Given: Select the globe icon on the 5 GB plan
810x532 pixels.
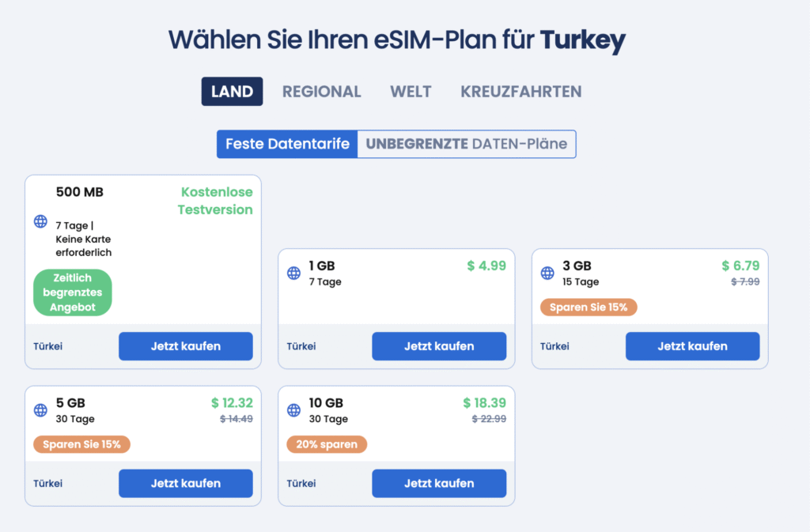Looking at the screenshot, I should pos(40,410).
